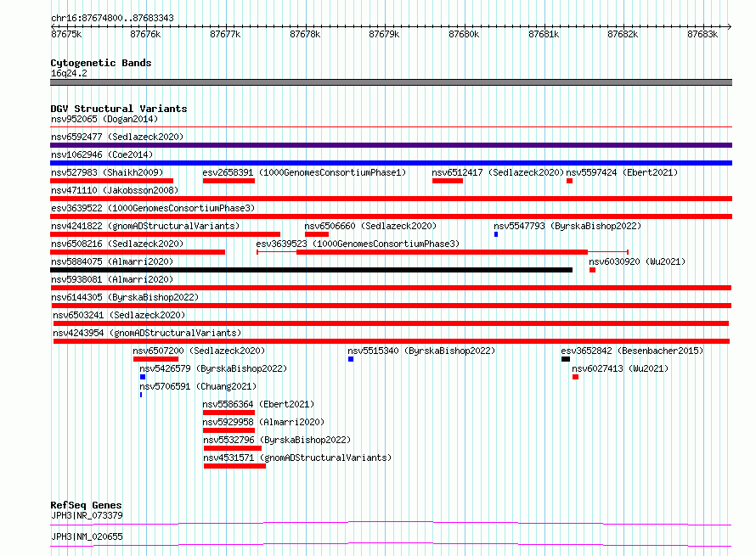Open the nsv5884075 (Almarri2020) label
The width and height of the screenshot is (756, 556).
pyautogui.click(x=112, y=261)
